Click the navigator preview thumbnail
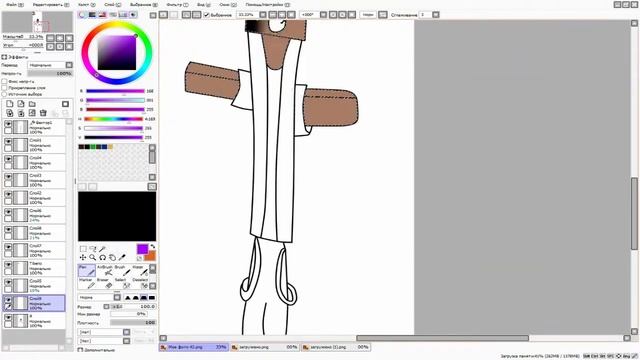 (x=37, y=22)
